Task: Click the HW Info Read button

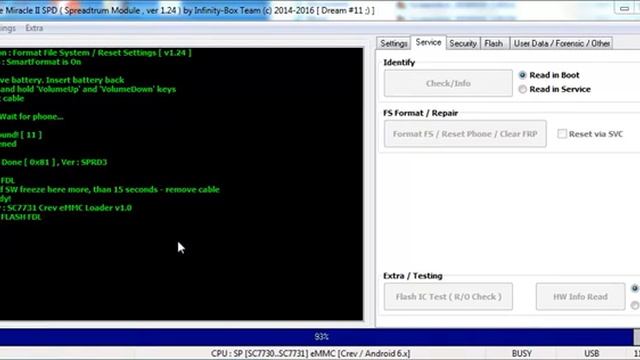Action: point(580,297)
